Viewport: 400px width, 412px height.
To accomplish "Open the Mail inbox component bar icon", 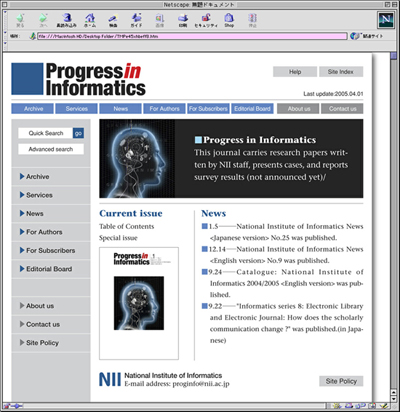I will coord(349,406).
